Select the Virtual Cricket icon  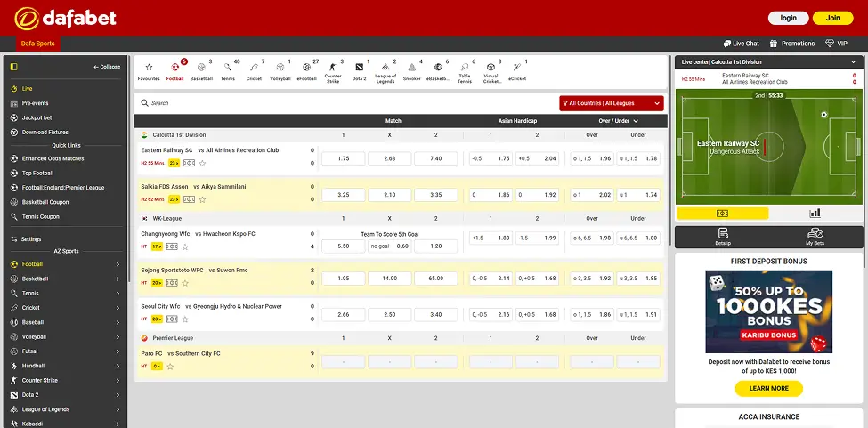click(491, 72)
